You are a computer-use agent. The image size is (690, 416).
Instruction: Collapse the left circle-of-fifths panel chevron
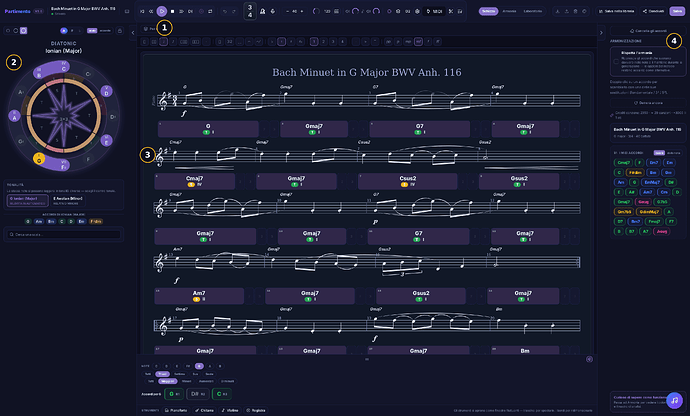click(133, 33)
